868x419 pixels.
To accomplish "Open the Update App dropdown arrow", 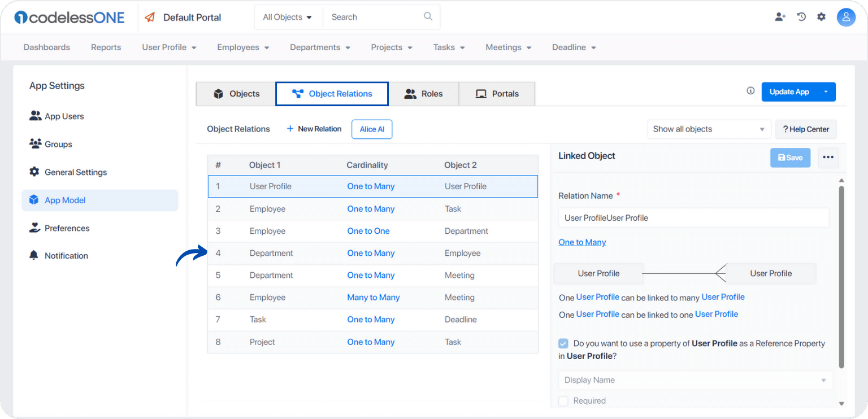I will coord(826,92).
